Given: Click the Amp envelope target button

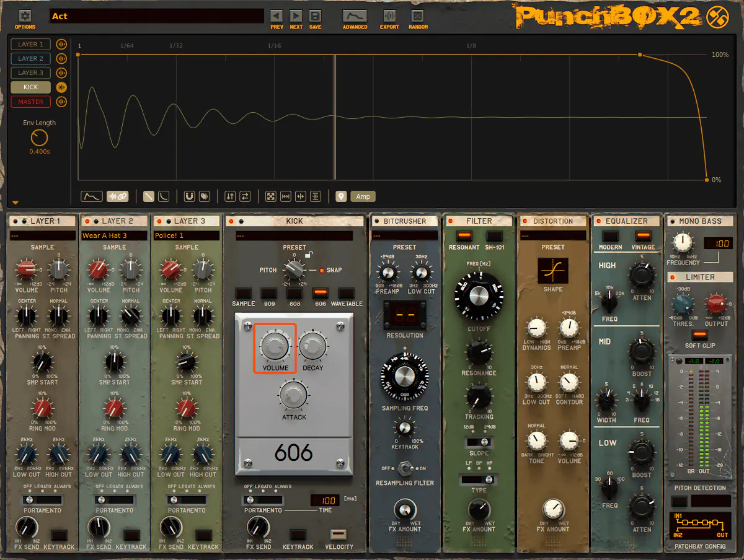Looking at the screenshot, I should pos(363,196).
